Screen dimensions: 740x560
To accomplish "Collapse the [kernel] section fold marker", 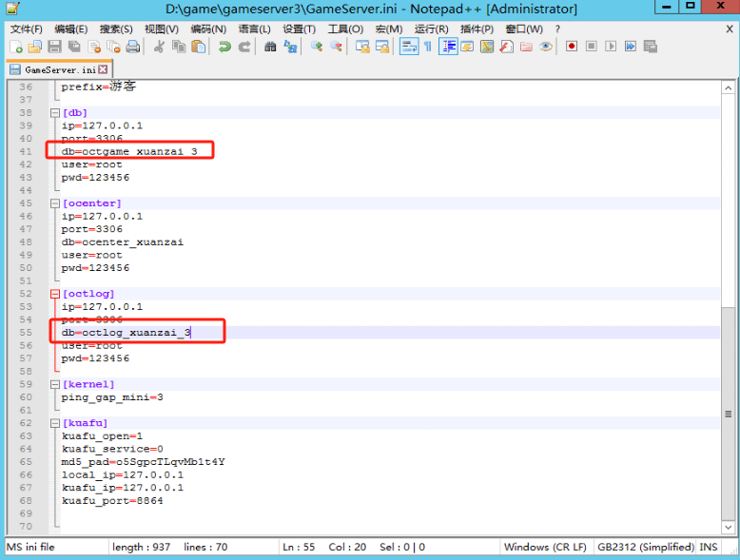I will pos(55,384).
